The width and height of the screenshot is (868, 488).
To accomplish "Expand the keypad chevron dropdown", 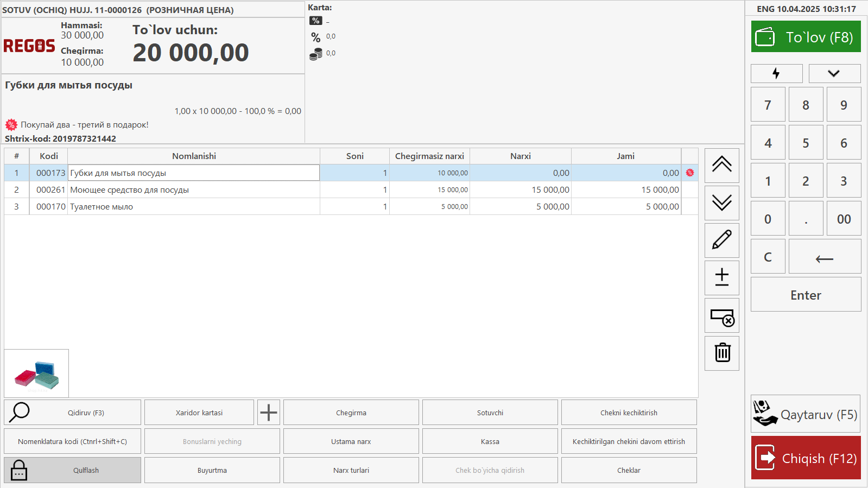I will 834,73.
